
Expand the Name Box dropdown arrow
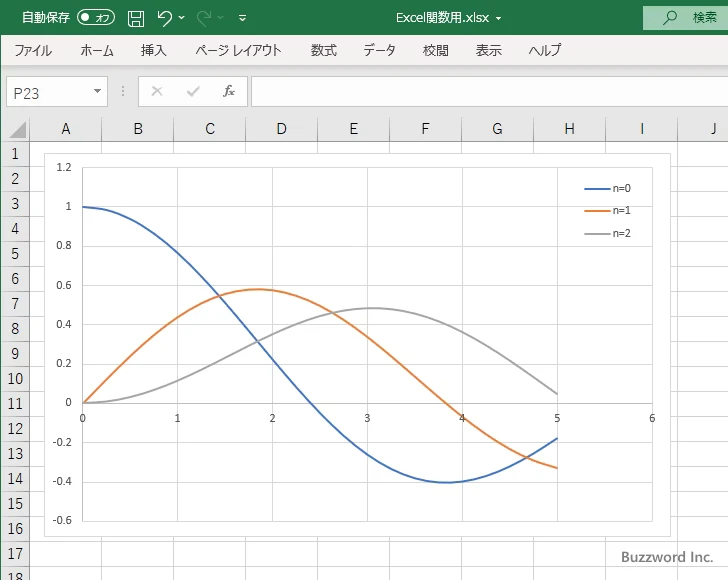[x=98, y=91]
